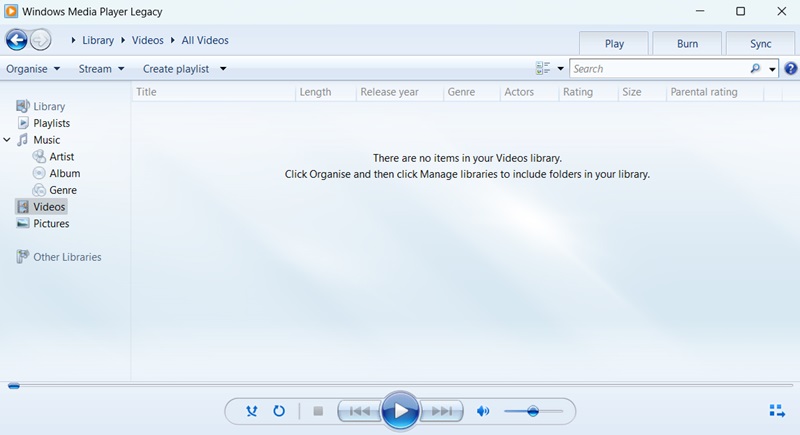This screenshot has height=435, width=800.
Task: Click Library in the breadcrumb
Action: pyautogui.click(x=98, y=40)
